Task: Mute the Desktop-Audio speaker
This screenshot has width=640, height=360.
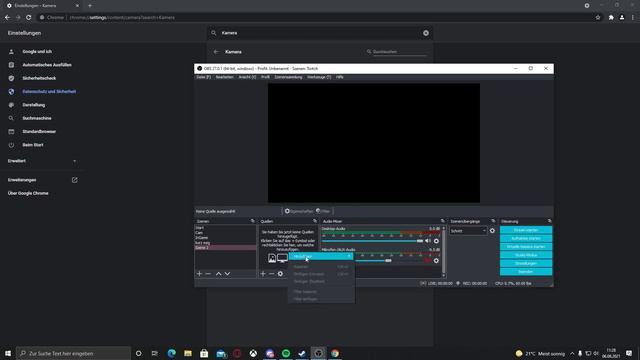Action: pyautogui.click(x=427, y=241)
